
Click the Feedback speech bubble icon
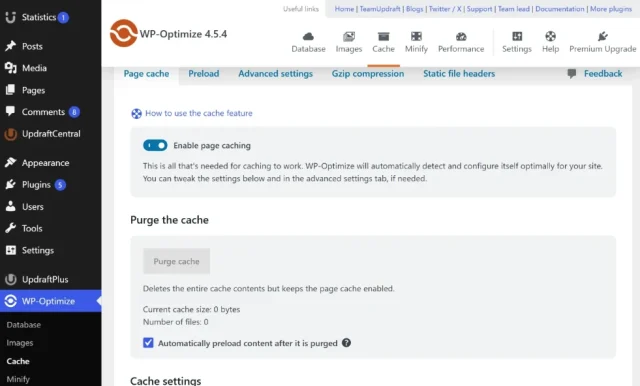pos(571,73)
